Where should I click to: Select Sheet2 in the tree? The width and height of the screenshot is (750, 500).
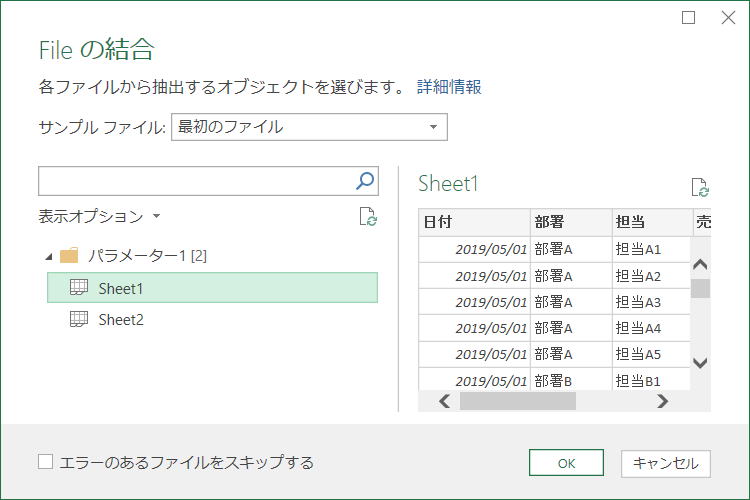click(x=212, y=319)
